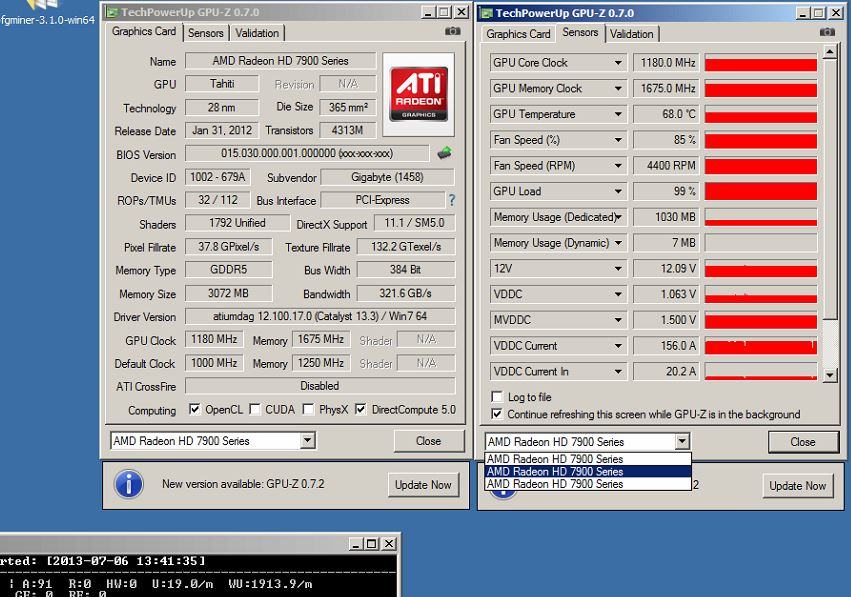Open Validation tab in right GPU-Z window
This screenshot has height=597, width=851.
[x=631, y=34]
